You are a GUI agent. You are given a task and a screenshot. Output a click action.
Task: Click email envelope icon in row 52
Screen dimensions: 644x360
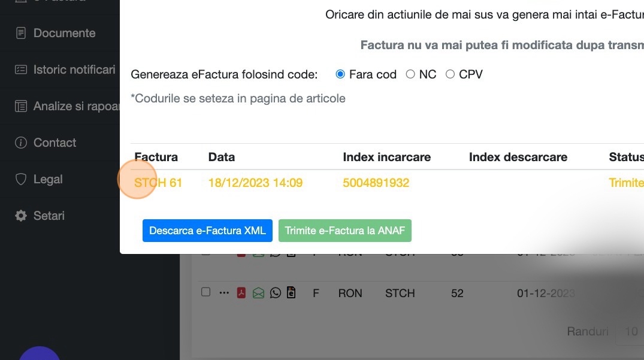258,293
